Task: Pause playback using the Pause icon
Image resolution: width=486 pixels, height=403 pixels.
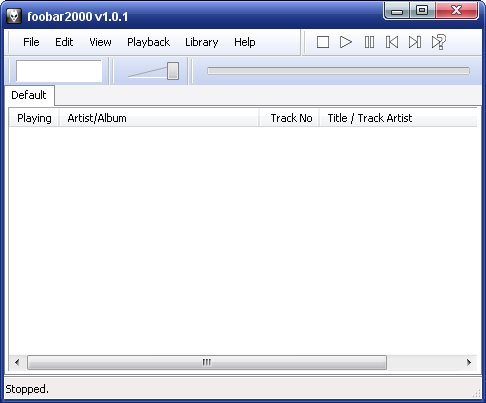Action: tap(369, 42)
